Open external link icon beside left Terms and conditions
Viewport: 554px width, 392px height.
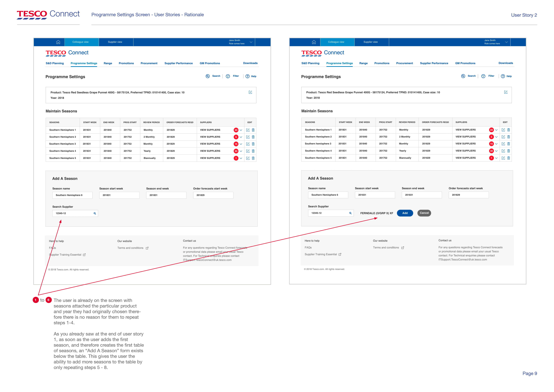[147, 248]
